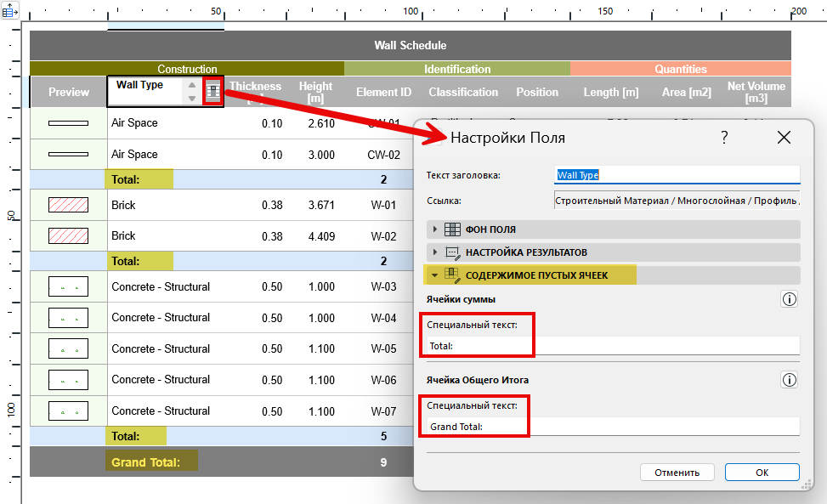Click the table icon next to ФОН ПОЛЯ
The image size is (827, 504).
tap(452, 229)
